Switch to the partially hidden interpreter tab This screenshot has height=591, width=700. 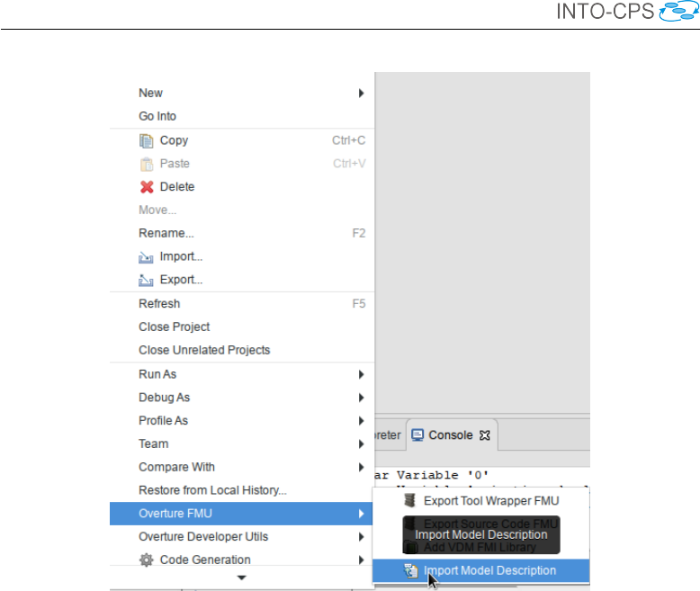point(388,435)
